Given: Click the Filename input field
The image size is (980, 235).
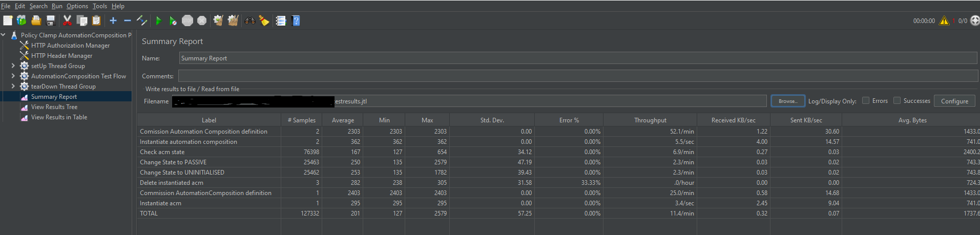Looking at the screenshot, I should [469, 101].
